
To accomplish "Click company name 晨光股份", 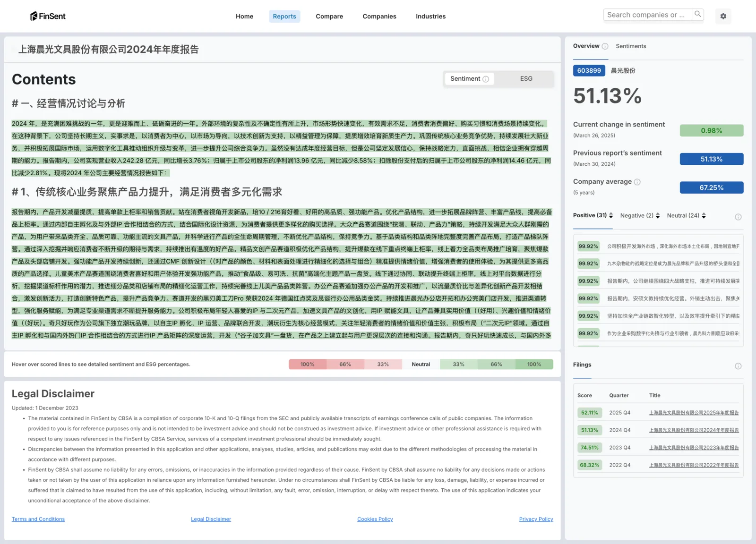I will tap(623, 70).
